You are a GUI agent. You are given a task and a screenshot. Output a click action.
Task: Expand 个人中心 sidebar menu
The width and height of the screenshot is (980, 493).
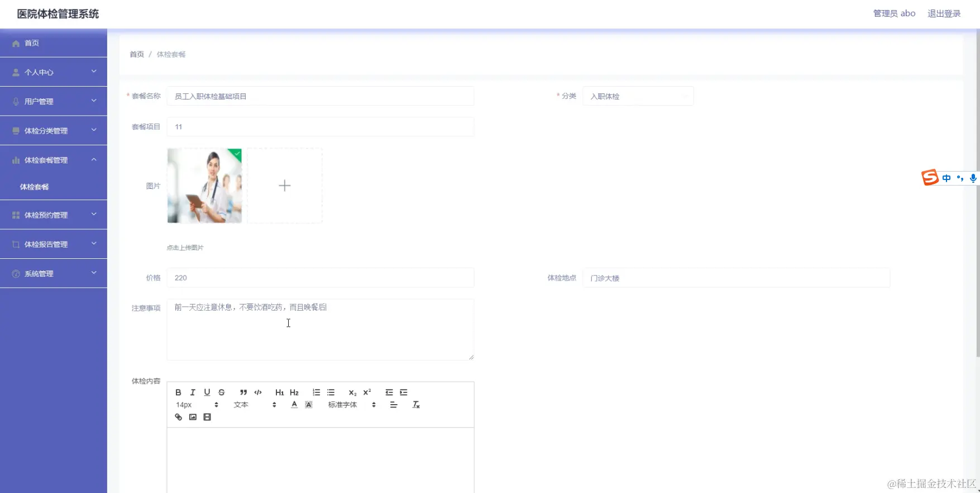coord(54,72)
